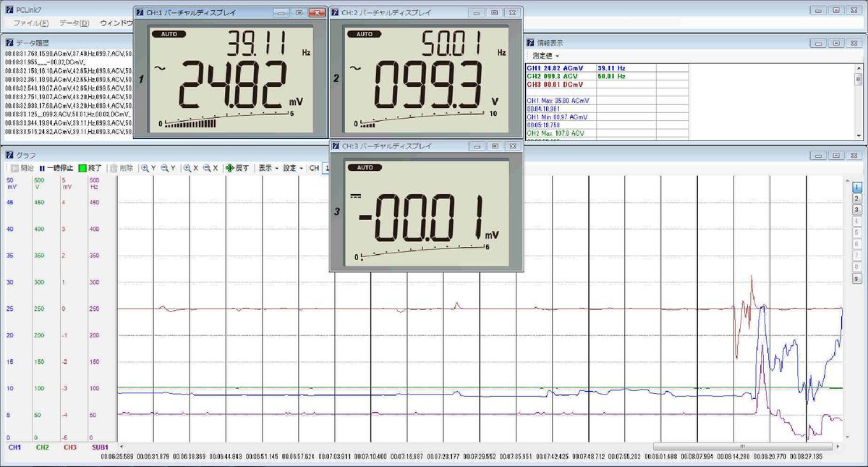
Task: Click the CH channel number input field
Action: point(325,168)
